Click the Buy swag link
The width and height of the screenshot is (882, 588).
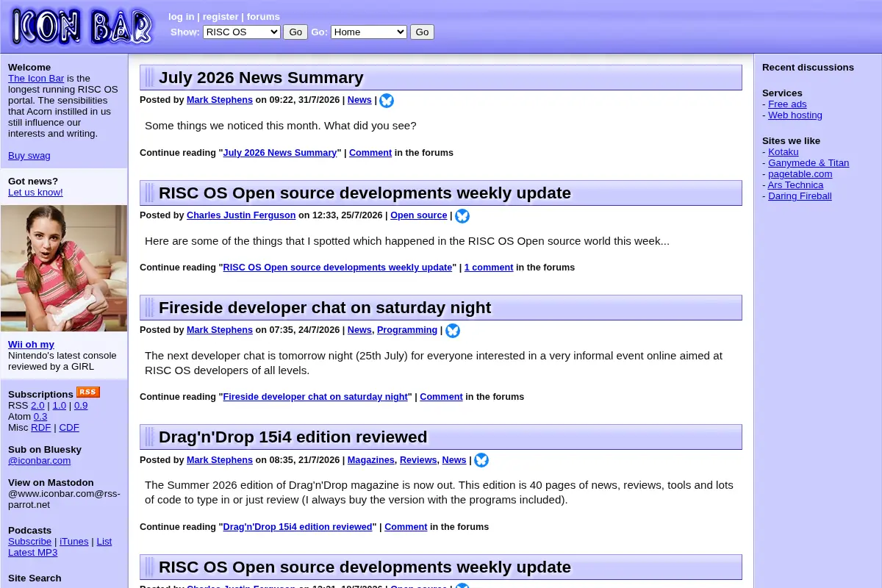pos(29,155)
